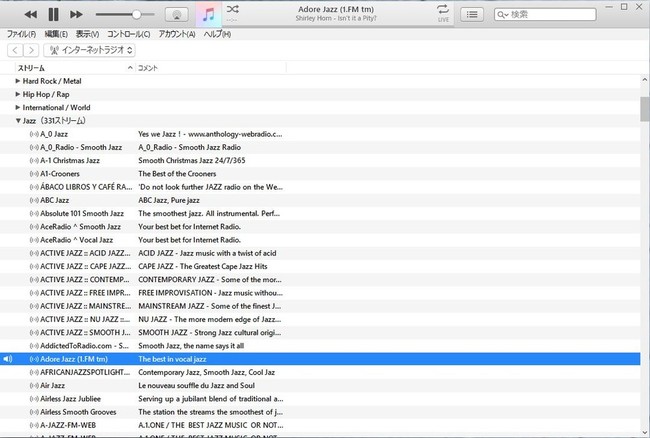Screen dimensions: 650x438
Task: Click the now-playing speaker icon
Action: pyautogui.click(x=7, y=359)
